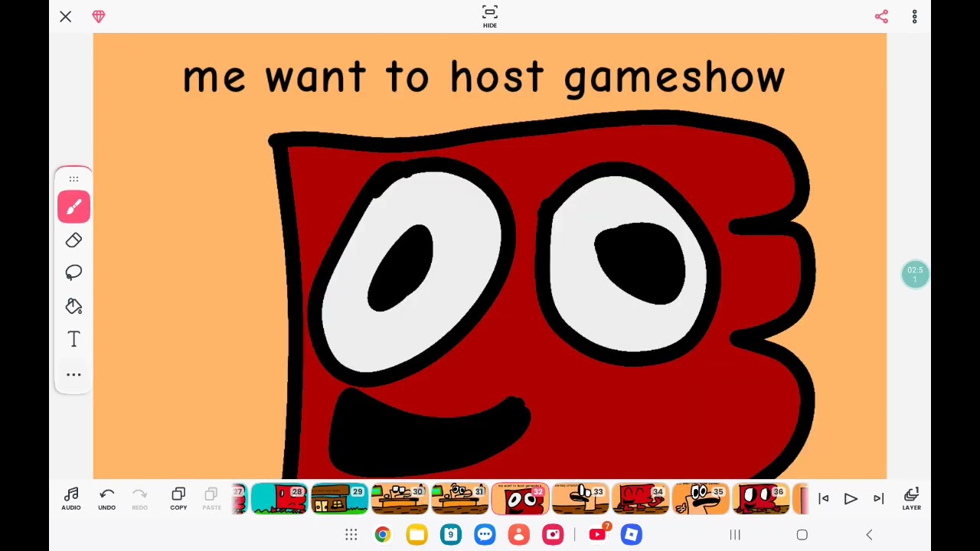Share the animation project
This screenshot has height=551, width=980.
pyautogui.click(x=881, y=16)
